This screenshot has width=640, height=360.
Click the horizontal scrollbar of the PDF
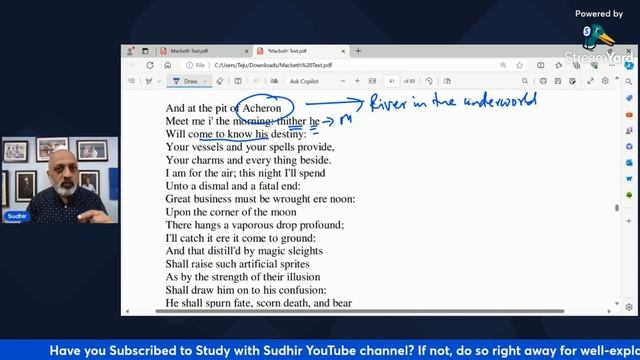click(360, 311)
